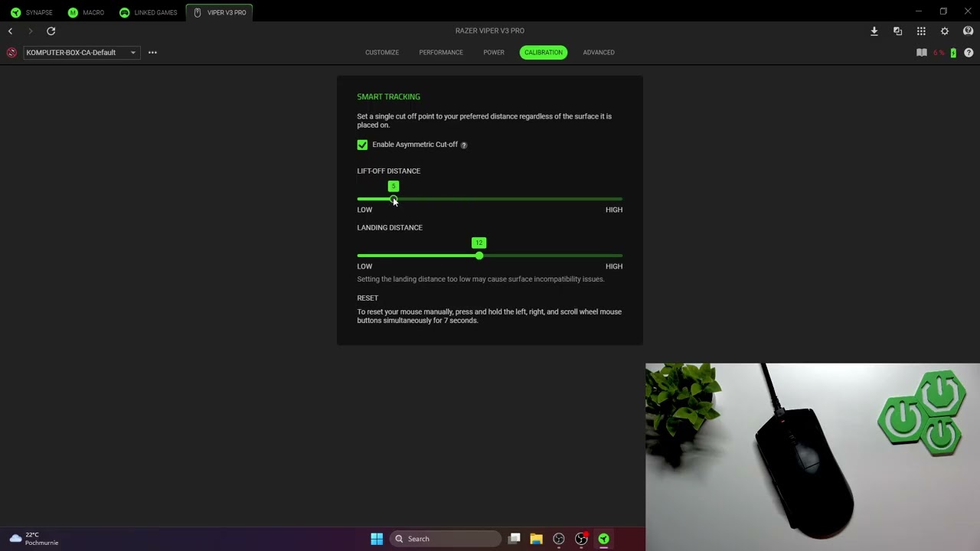
Task: Open the Windows Start button
Action: tap(377, 539)
